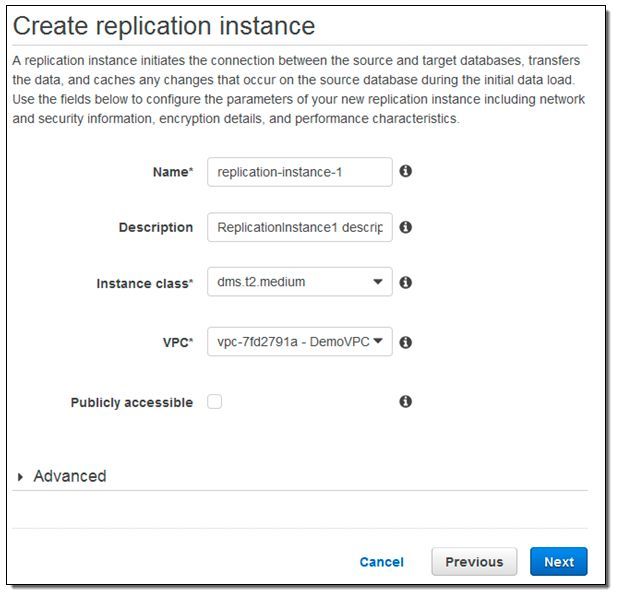Viewport: 617px width, 592px height.
Task: Click the "Create replication instance" heading
Action: (x=165, y=25)
